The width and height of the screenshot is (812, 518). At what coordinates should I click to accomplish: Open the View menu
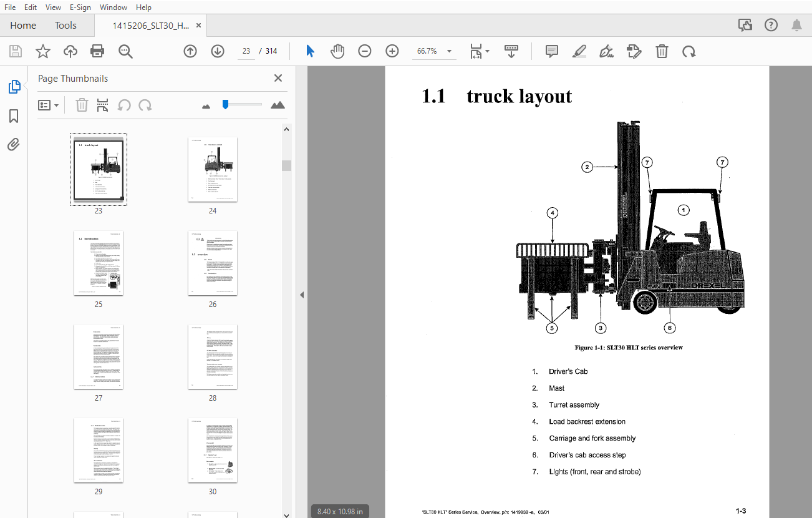coord(54,7)
